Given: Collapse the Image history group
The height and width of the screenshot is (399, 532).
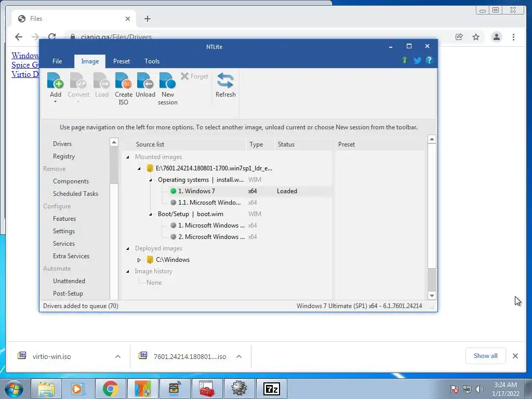Looking at the screenshot, I should click(128, 271).
